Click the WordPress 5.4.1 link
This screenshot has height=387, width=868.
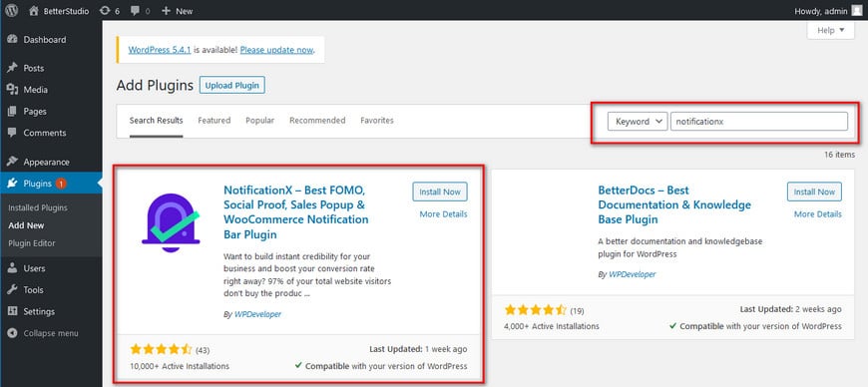160,49
